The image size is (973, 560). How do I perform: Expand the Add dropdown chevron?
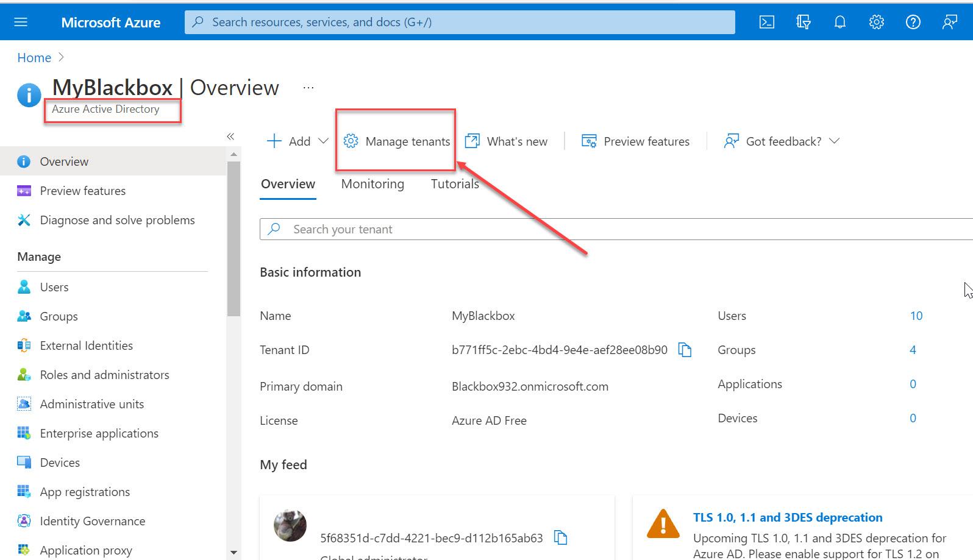click(324, 141)
